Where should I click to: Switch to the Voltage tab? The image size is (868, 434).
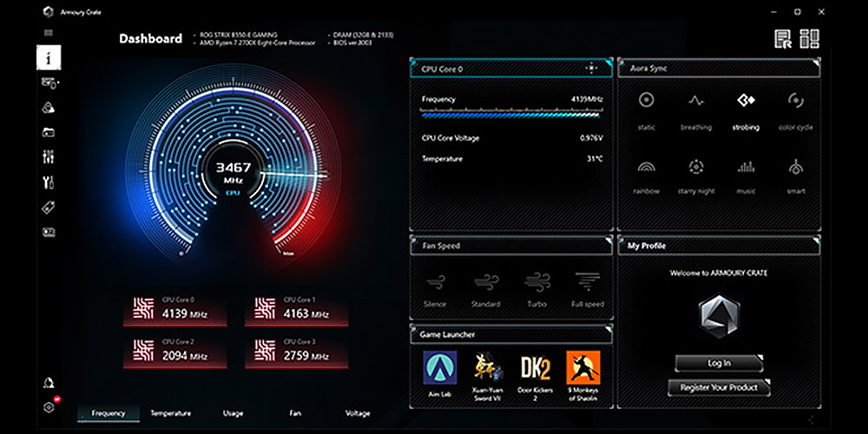(357, 413)
